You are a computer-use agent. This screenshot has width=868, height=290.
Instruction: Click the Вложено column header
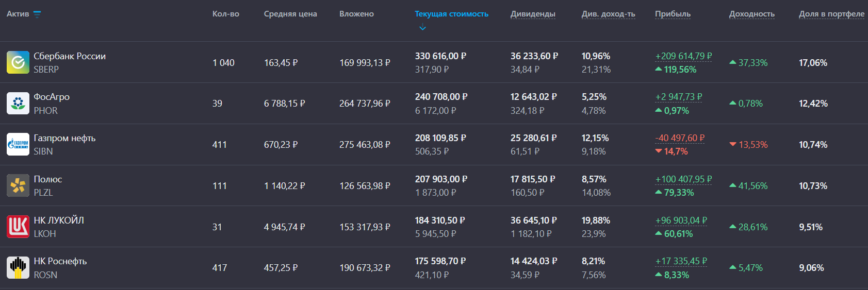(x=356, y=14)
